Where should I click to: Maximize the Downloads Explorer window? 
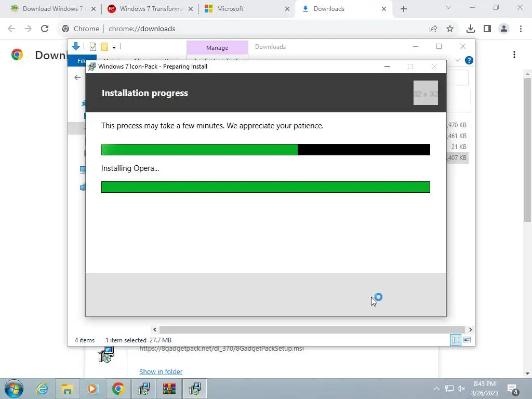pos(439,46)
